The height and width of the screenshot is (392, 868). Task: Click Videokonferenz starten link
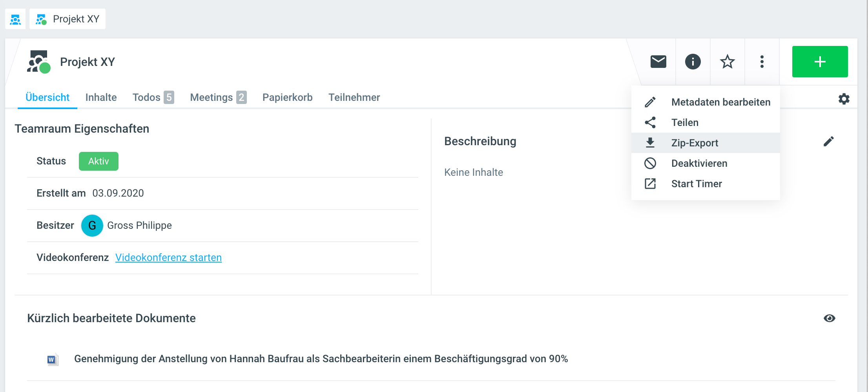[x=168, y=257]
